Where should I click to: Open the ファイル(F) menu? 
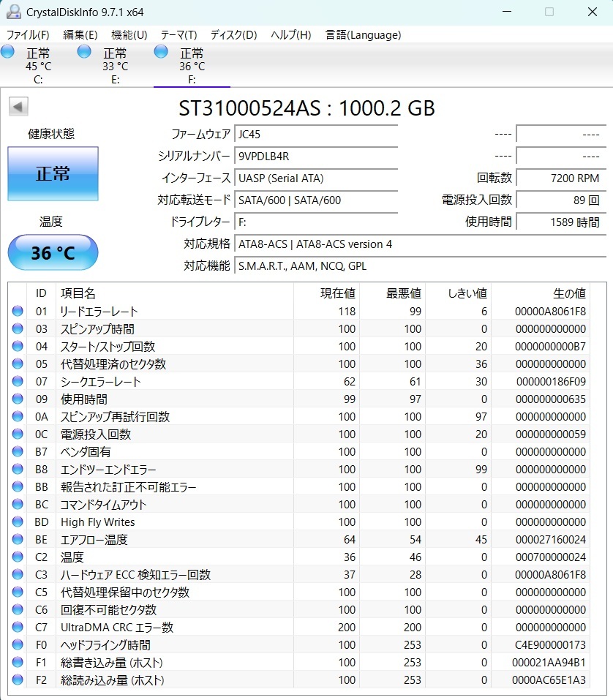pyautogui.click(x=28, y=35)
